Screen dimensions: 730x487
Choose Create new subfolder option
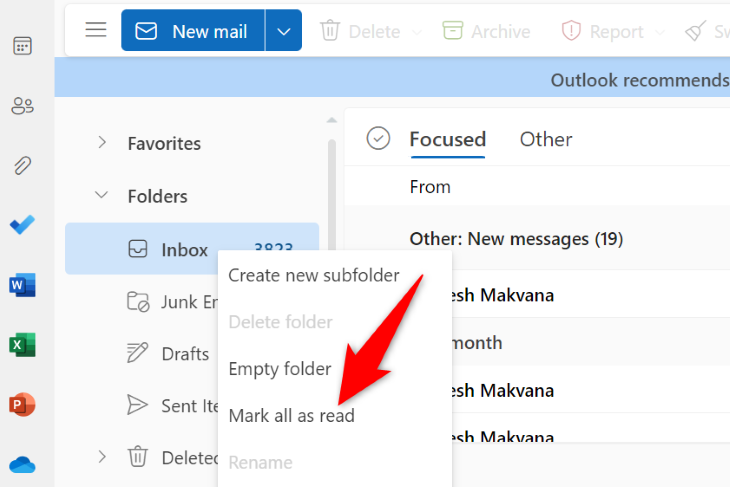coord(313,275)
